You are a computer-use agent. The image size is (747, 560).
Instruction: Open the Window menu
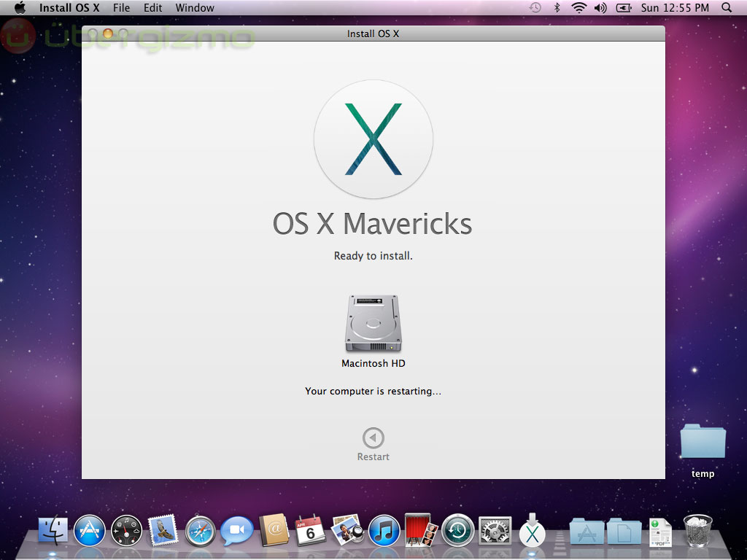pos(195,8)
